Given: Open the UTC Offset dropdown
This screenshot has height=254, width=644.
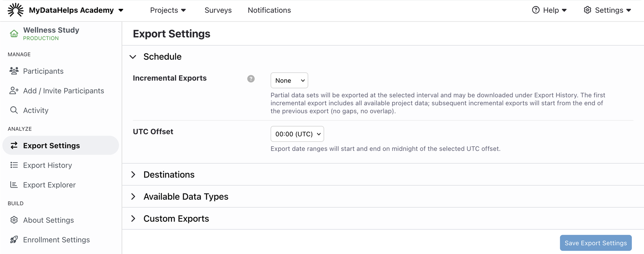Looking at the screenshot, I should (x=297, y=134).
